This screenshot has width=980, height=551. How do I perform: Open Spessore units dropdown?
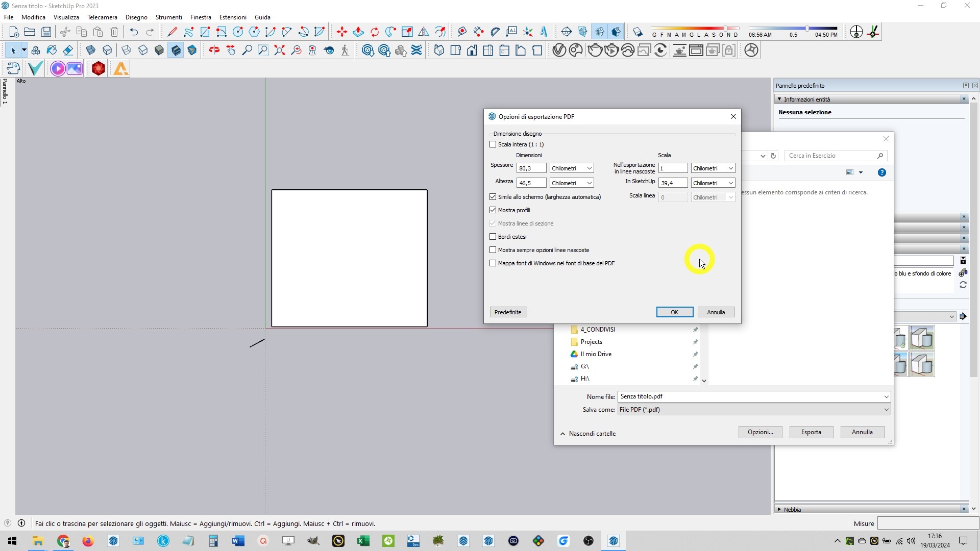[x=572, y=168]
